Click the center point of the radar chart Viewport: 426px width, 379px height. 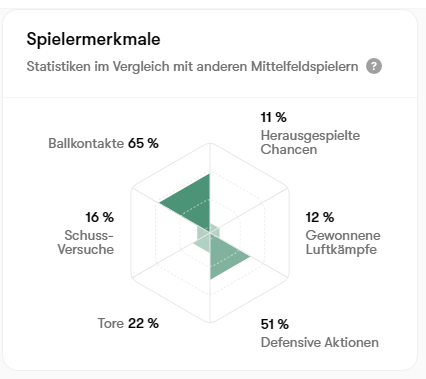tap(210, 233)
